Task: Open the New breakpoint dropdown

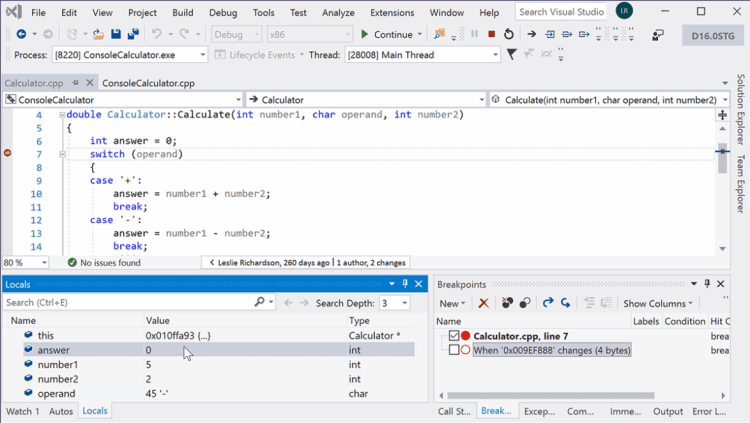Action: point(452,303)
